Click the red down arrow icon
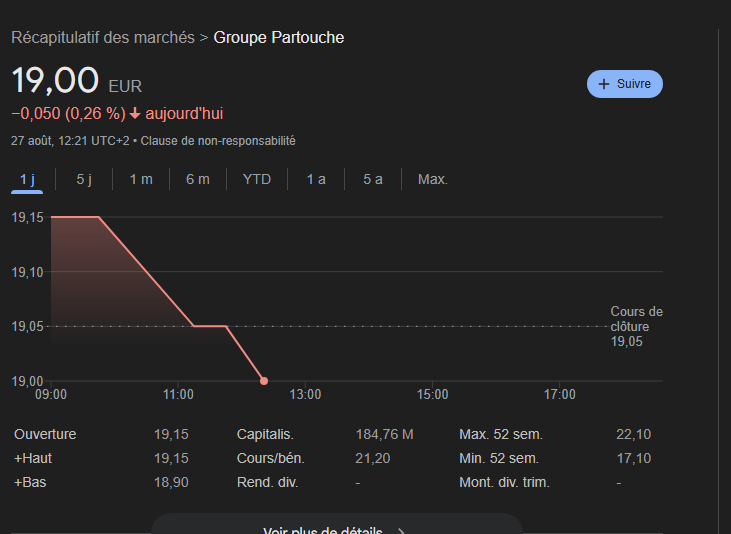The width and height of the screenshot is (731, 534). 135,113
